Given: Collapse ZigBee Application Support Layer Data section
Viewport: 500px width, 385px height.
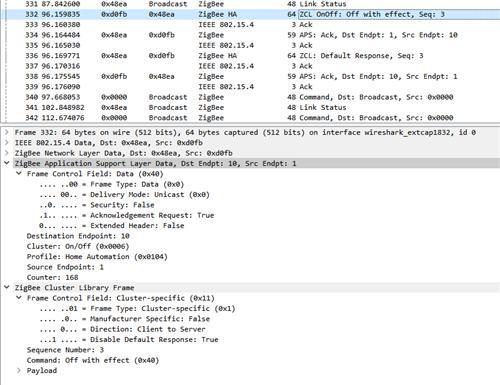Looking at the screenshot, I should click(7, 163).
